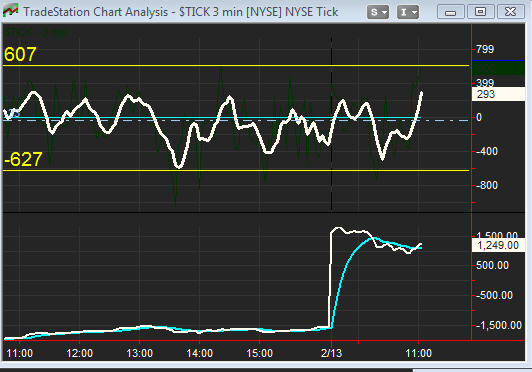Open the I interval-link dropdown
This screenshot has height=372, width=532.
pyautogui.click(x=408, y=13)
